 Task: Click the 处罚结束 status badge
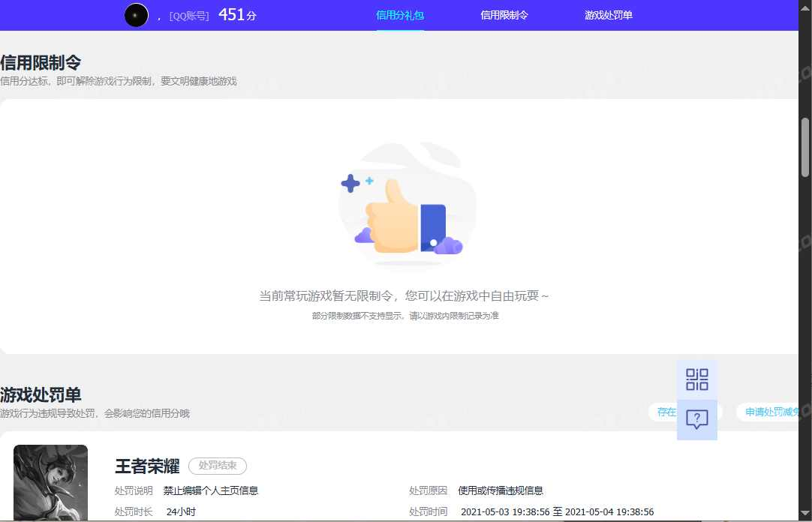(218, 466)
